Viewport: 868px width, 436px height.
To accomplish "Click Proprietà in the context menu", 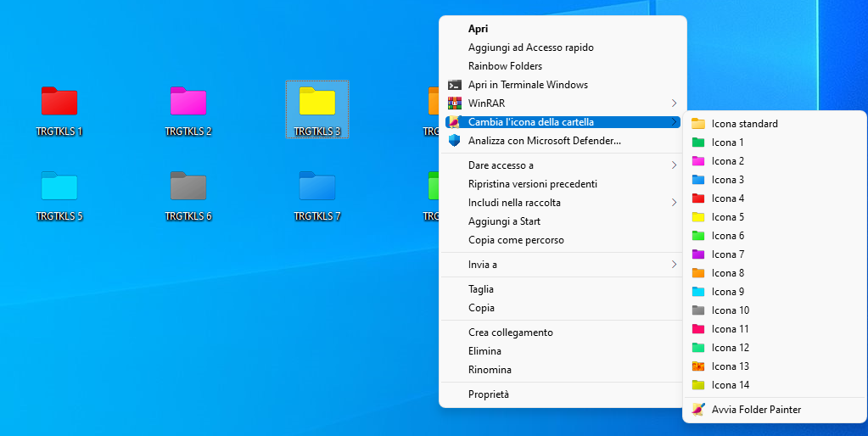I will (x=489, y=394).
